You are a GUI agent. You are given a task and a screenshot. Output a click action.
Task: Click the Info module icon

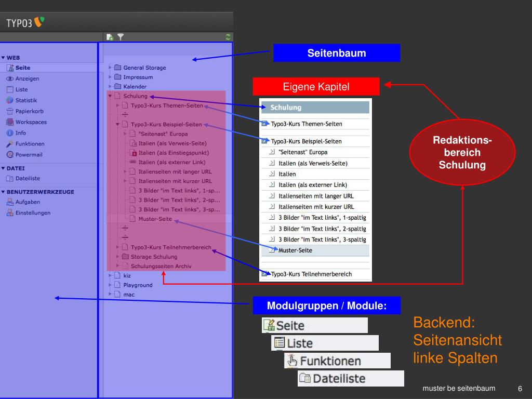pos(10,133)
